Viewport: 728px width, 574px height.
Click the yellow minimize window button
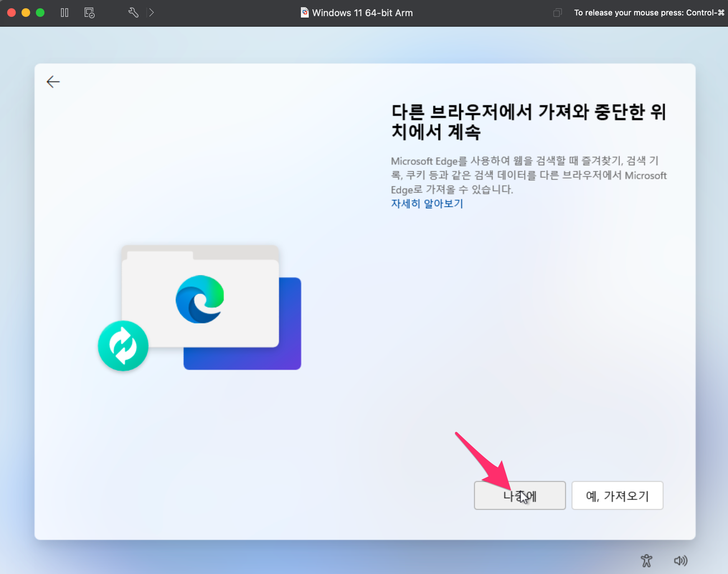(x=26, y=13)
